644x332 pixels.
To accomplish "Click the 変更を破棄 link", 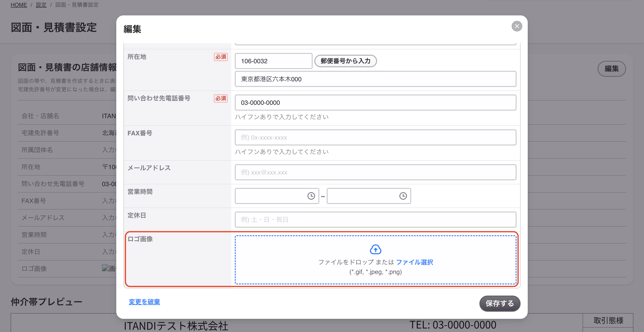I will 144,302.
